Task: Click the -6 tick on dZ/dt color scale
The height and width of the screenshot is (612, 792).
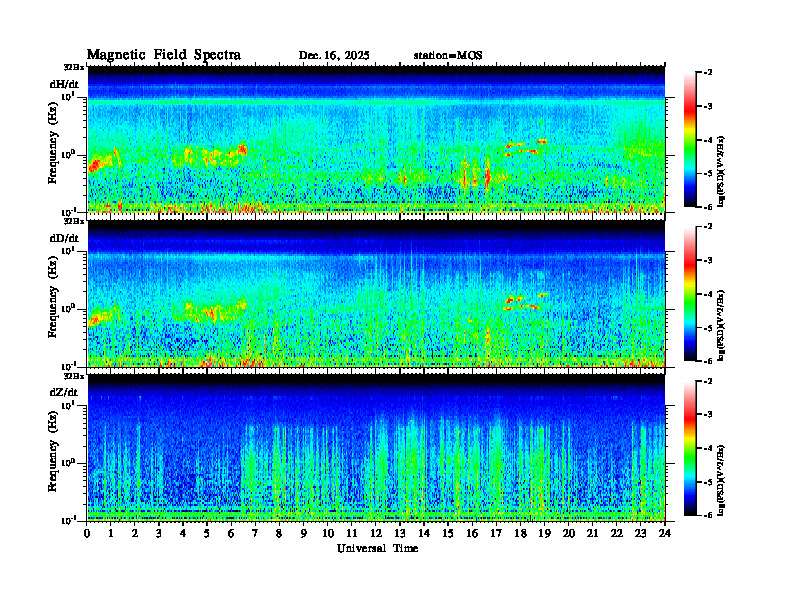Action: click(x=709, y=515)
